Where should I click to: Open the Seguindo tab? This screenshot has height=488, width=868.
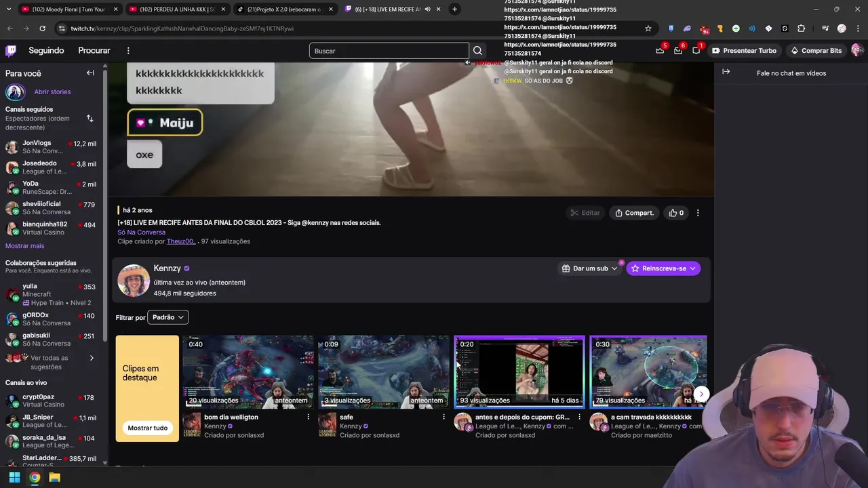(46, 51)
